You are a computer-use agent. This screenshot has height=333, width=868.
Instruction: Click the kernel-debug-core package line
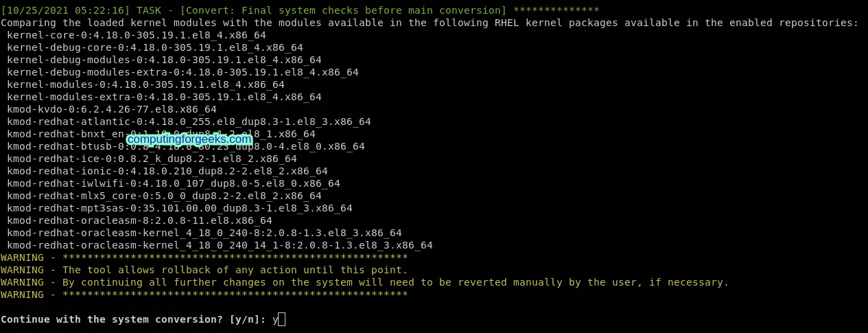tap(154, 47)
